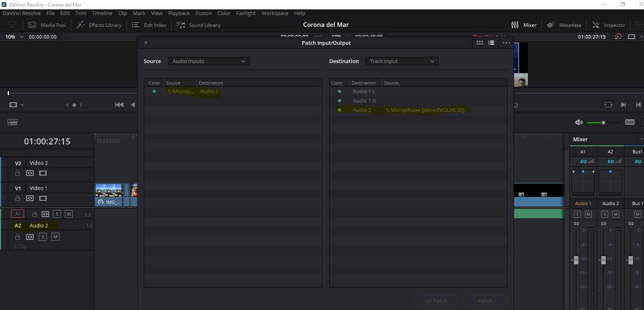Open the A1 pan control in Mixer
The width and height of the screenshot is (644, 310).
click(x=583, y=181)
